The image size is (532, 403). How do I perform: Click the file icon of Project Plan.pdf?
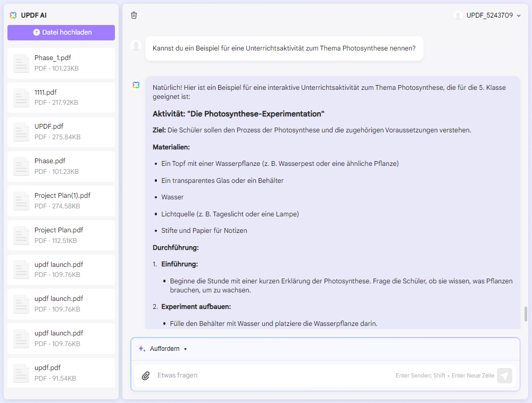click(x=21, y=236)
